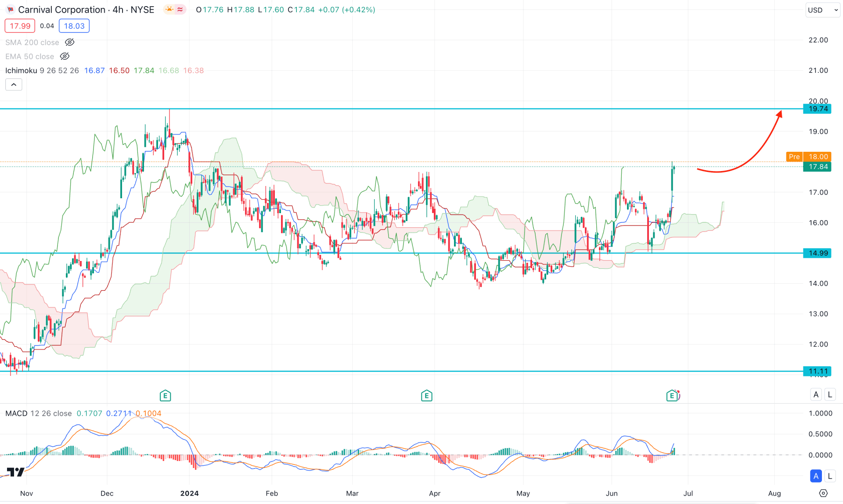Click the 4h interval in the title
The image size is (843, 504).
(118, 10)
